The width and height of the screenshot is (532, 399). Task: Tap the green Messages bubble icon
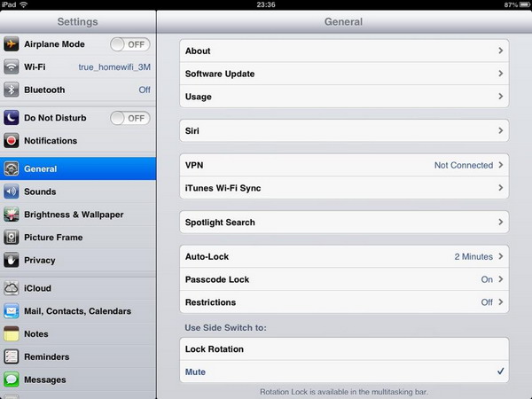tap(12, 379)
